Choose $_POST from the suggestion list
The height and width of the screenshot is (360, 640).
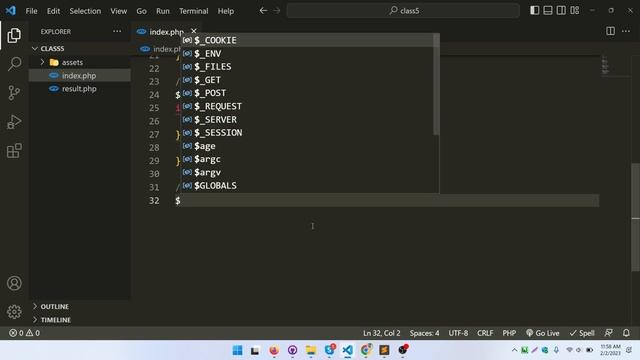pos(307,93)
